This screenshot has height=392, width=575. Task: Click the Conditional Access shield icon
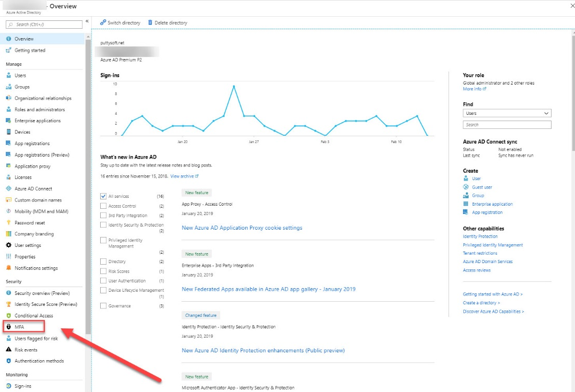click(x=9, y=316)
